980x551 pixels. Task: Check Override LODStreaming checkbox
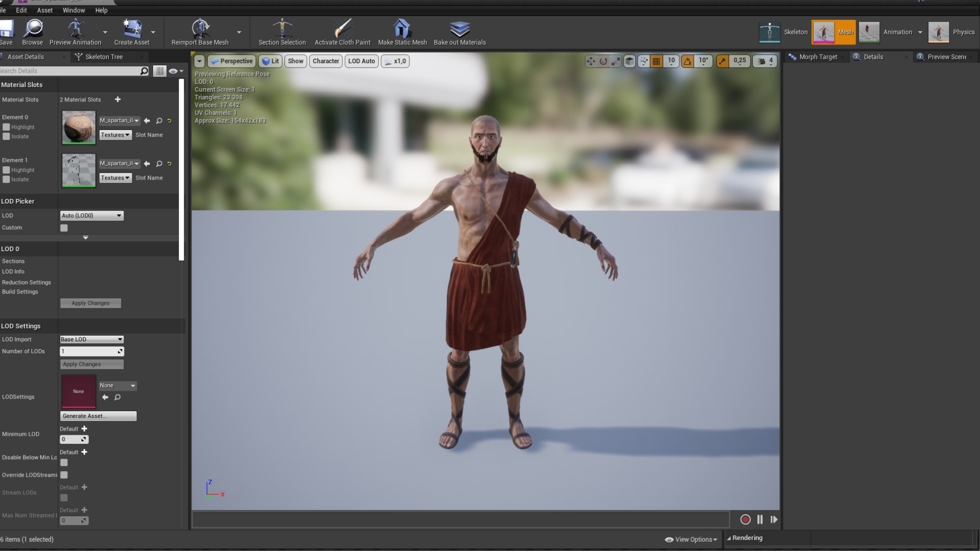pyautogui.click(x=64, y=475)
